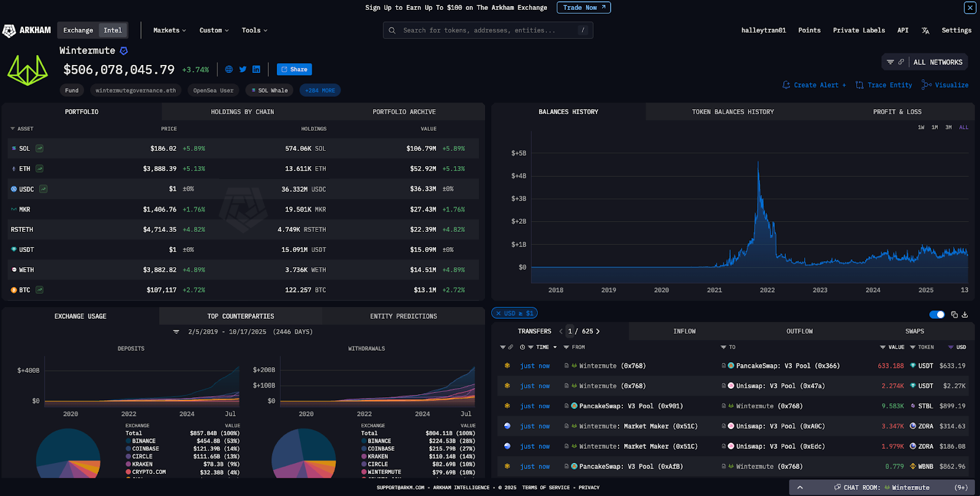Open the Profit & Loss tab
The image size is (980, 496).
click(x=897, y=112)
